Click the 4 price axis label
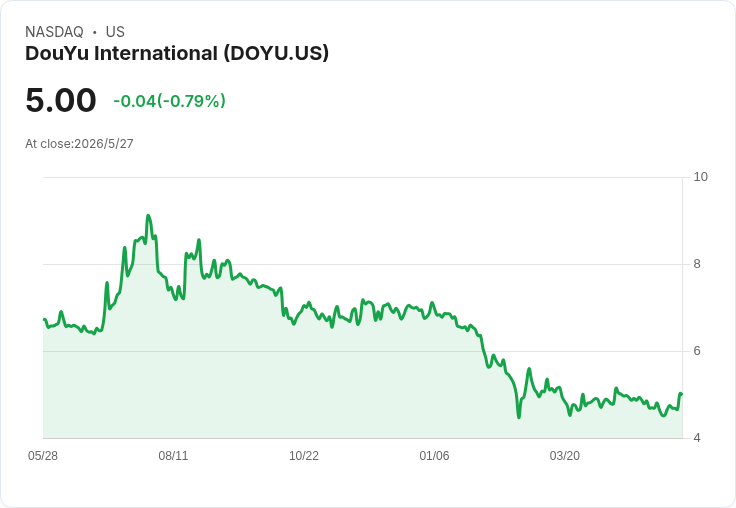 697,438
